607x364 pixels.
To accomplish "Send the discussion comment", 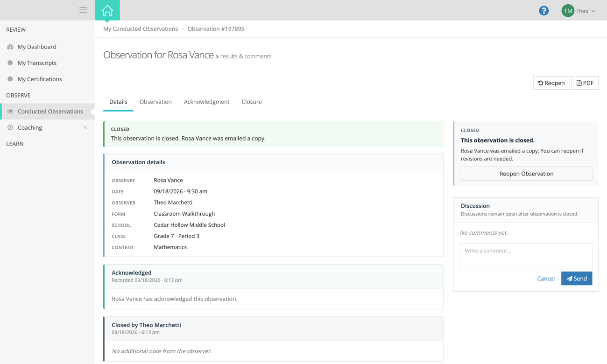I will [x=577, y=279].
